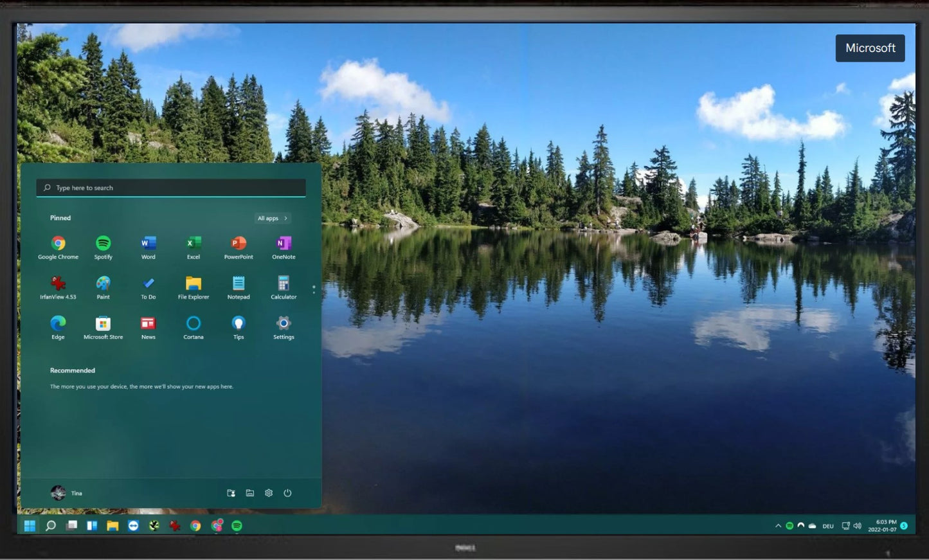
Task: Launch Spotify from the Start menu
Action: pyautogui.click(x=103, y=244)
